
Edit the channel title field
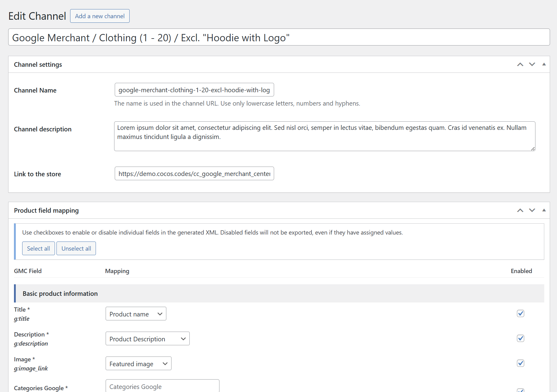[279, 37]
